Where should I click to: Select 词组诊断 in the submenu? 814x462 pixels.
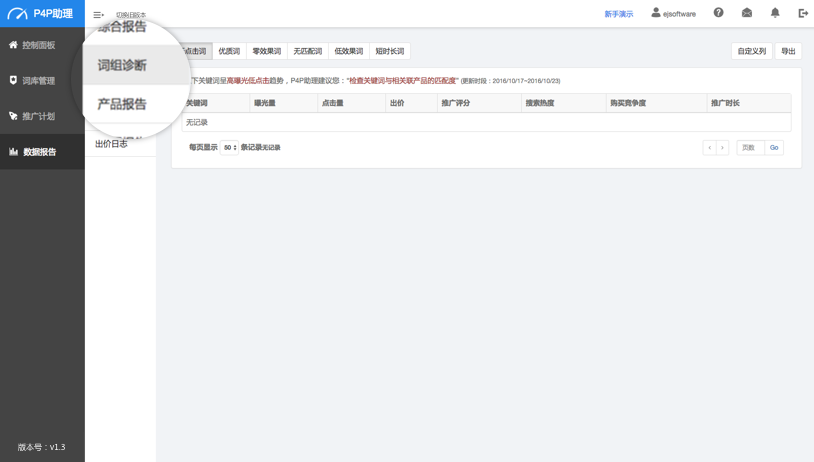[122, 65]
